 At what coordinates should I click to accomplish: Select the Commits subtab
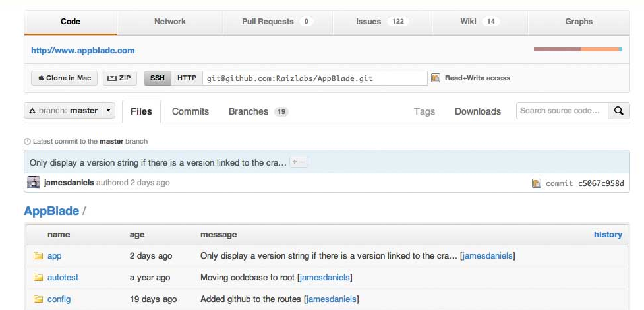(x=190, y=111)
